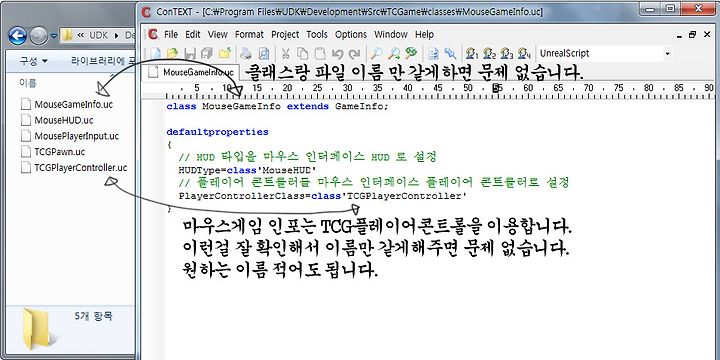Open the Project menu
The height and width of the screenshot is (360, 720).
click(285, 34)
